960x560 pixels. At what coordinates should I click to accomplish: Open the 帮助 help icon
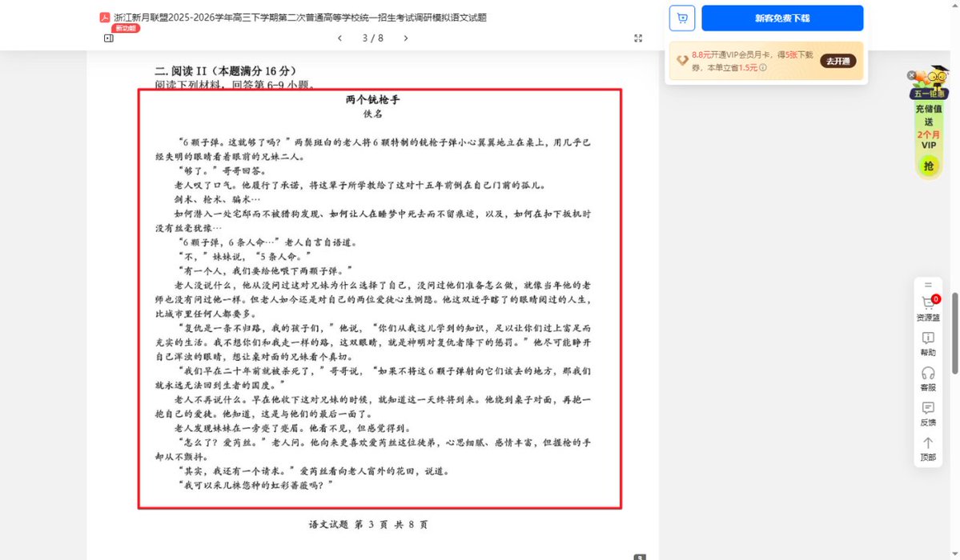click(928, 344)
